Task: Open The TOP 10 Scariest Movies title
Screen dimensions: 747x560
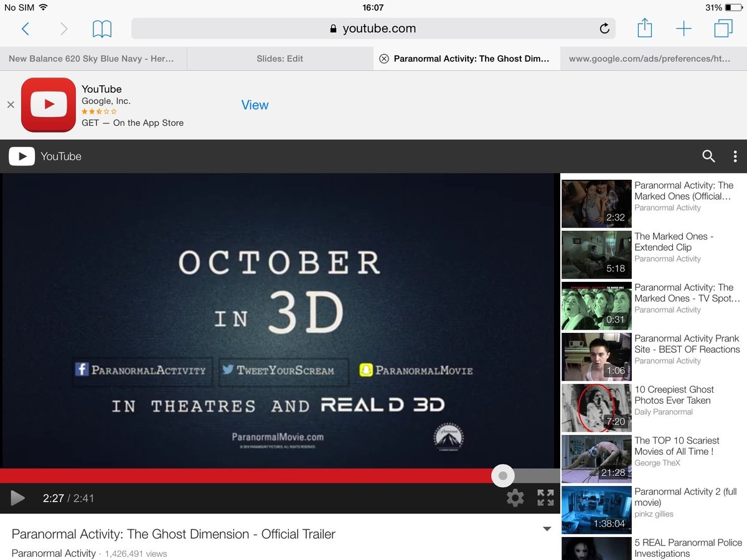Action: tap(677, 446)
